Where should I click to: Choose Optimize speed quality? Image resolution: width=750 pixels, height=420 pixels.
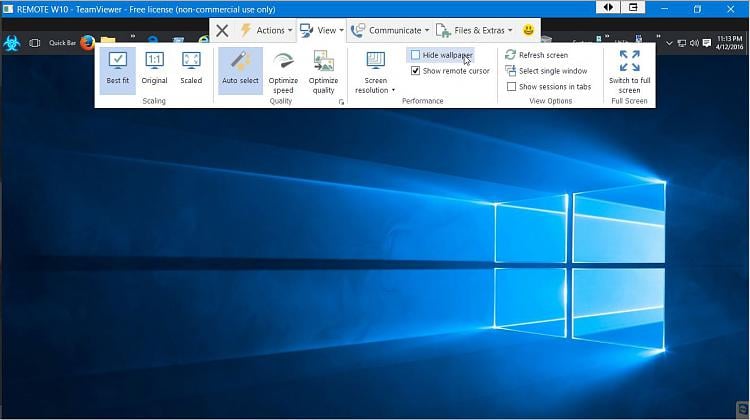point(283,72)
